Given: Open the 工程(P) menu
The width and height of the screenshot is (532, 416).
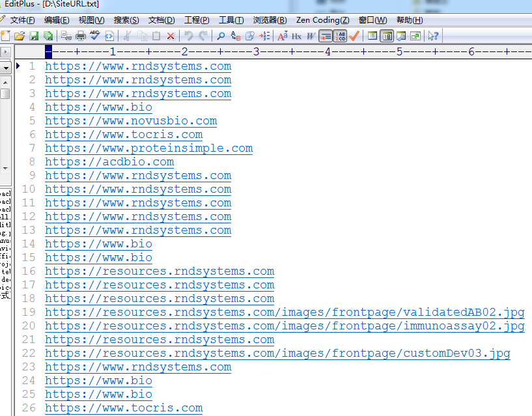Looking at the screenshot, I should coord(197,20).
